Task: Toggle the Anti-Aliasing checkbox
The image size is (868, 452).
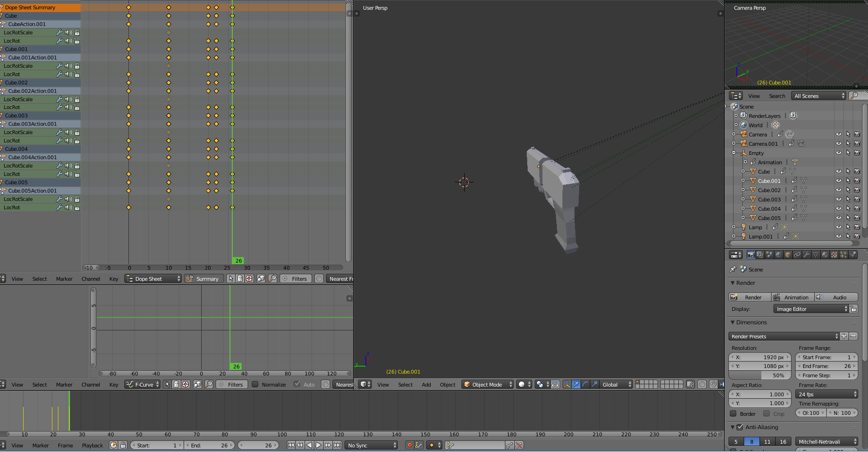Action: coord(740,427)
